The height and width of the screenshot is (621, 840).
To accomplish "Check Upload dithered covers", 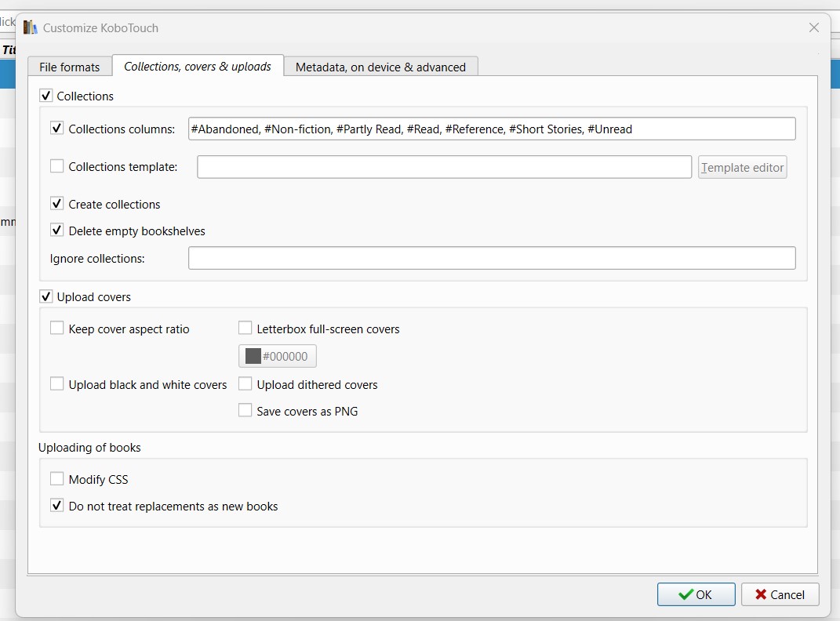I will (x=245, y=384).
